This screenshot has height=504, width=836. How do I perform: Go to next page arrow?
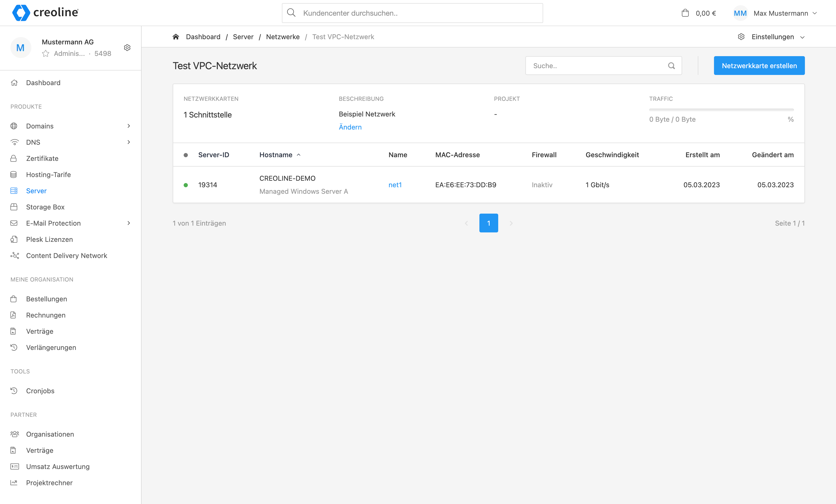[511, 223]
